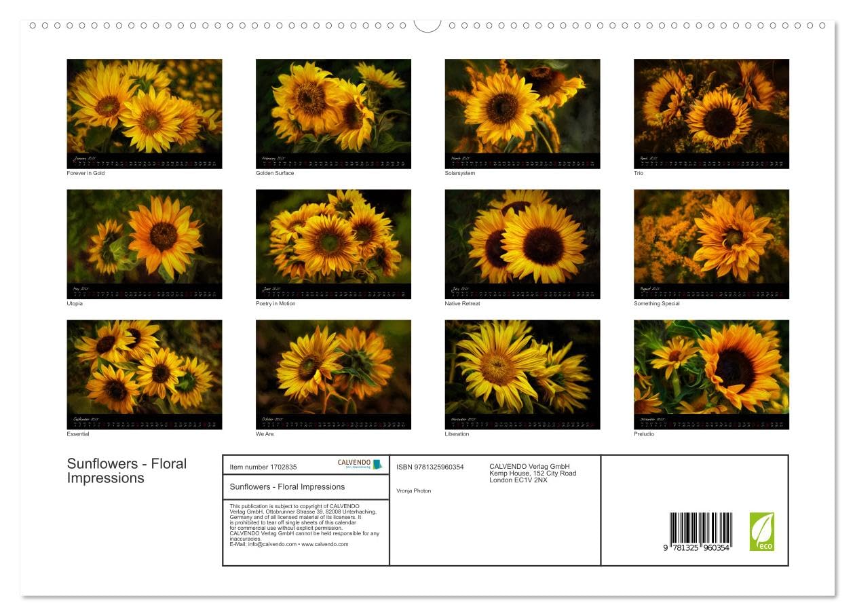This screenshot has height=616, width=855.
Task: Click the caption 'Something Special'
Action: 657,304
